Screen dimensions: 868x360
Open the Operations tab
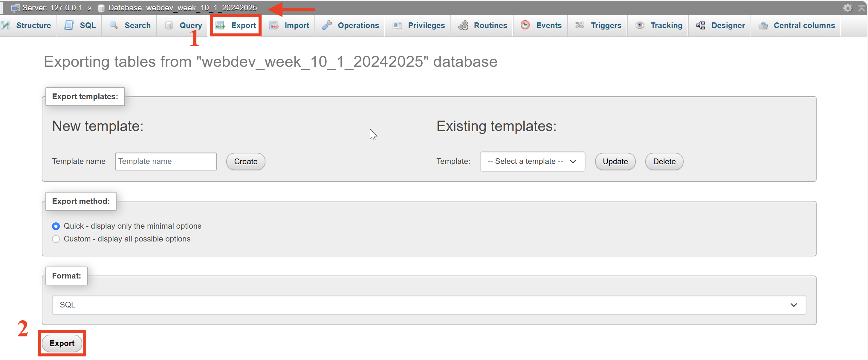point(350,25)
